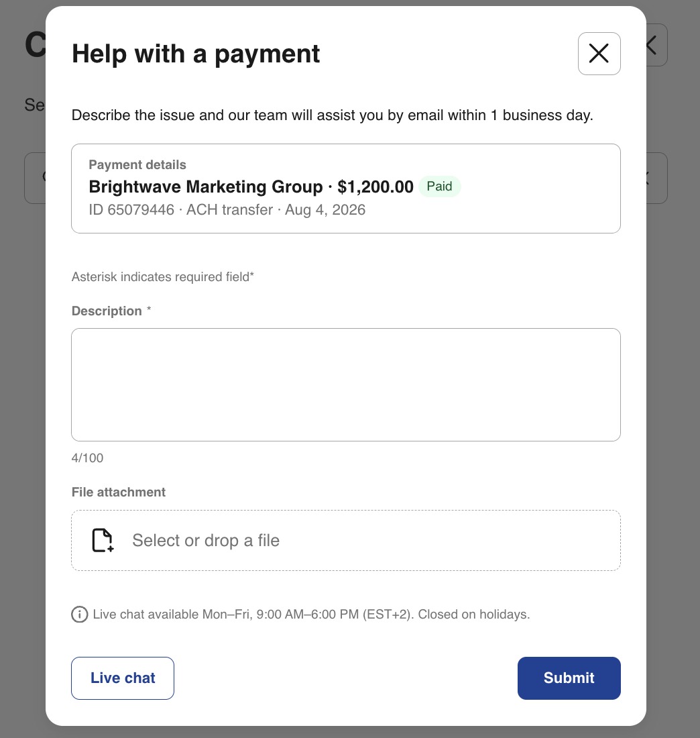Click the "Help with a payment" dialog title
The height and width of the screenshot is (738, 700).
pos(196,54)
